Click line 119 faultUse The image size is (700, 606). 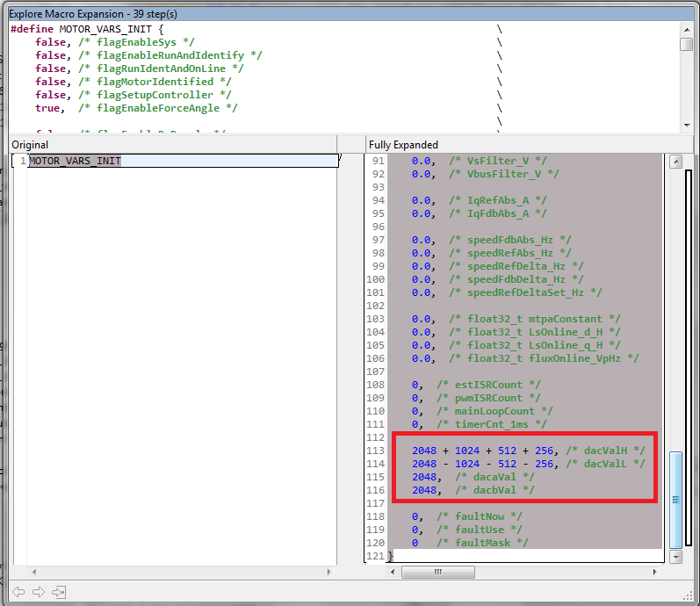[x=467, y=530]
